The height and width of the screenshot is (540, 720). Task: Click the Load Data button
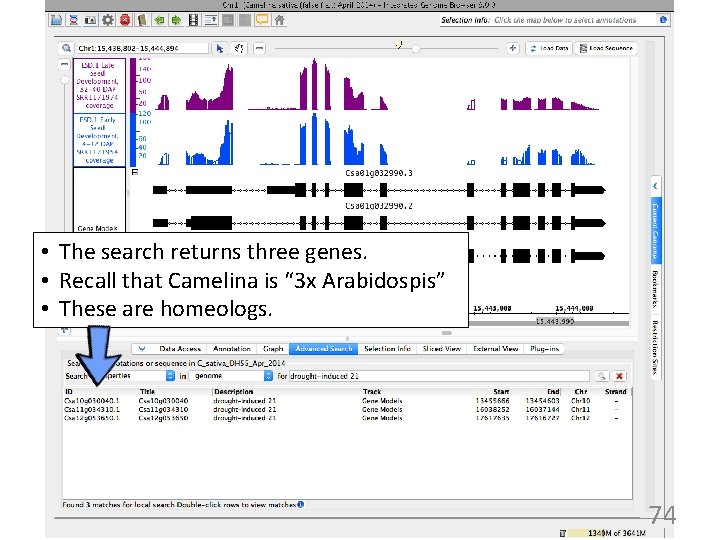[x=549, y=48]
